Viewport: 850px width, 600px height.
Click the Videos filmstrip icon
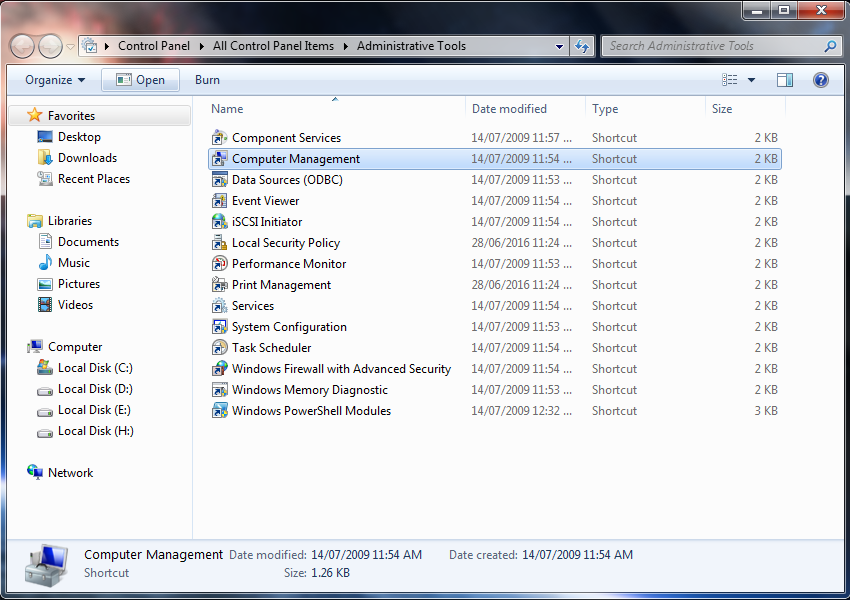[x=45, y=305]
